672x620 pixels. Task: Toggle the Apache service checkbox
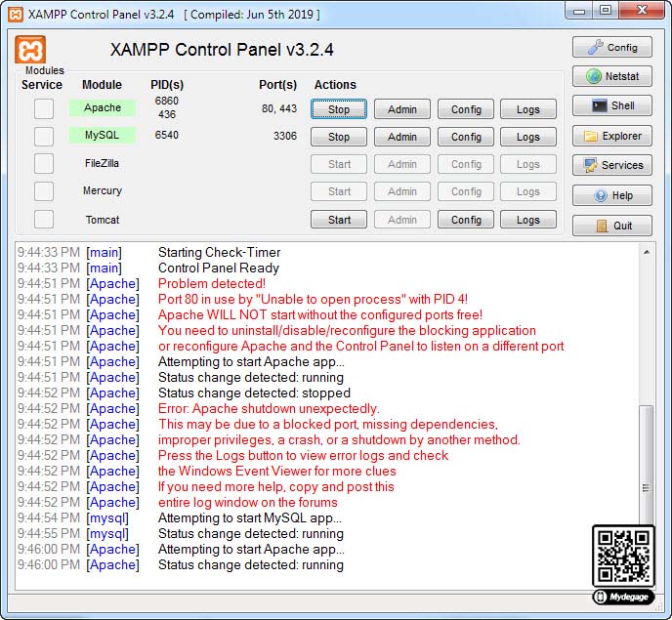[x=44, y=108]
